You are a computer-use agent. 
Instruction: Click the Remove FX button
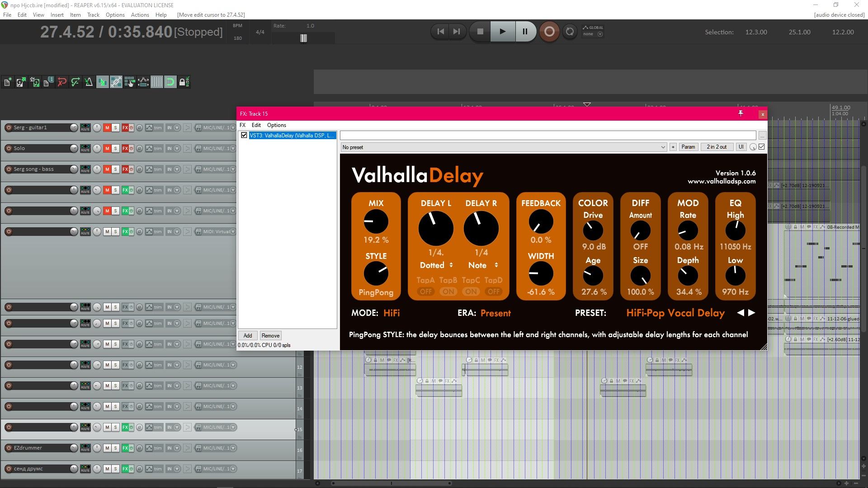coord(270,335)
